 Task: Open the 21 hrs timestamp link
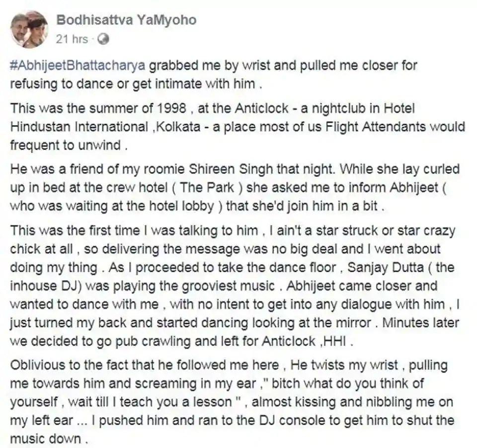[72, 39]
